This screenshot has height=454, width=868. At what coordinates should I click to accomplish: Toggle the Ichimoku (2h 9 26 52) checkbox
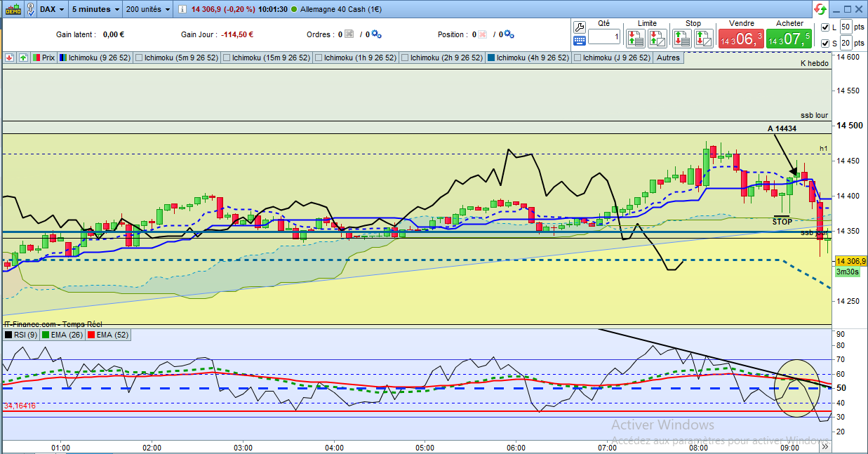pyautogui.click(x=404, y=58)
